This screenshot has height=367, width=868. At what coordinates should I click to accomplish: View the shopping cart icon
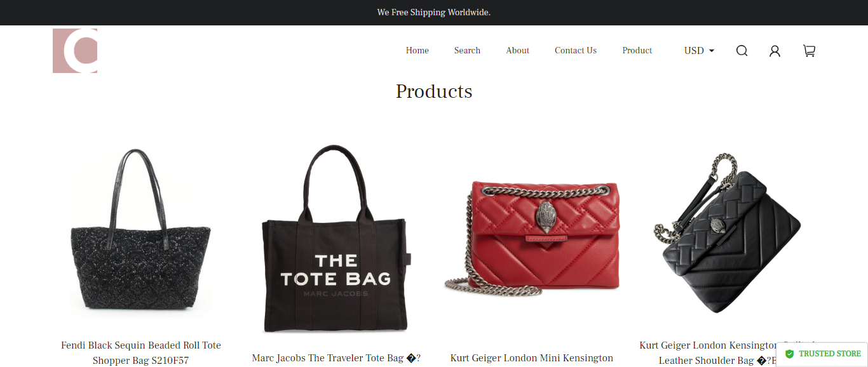pyautogui.click(x=809, y=51)
